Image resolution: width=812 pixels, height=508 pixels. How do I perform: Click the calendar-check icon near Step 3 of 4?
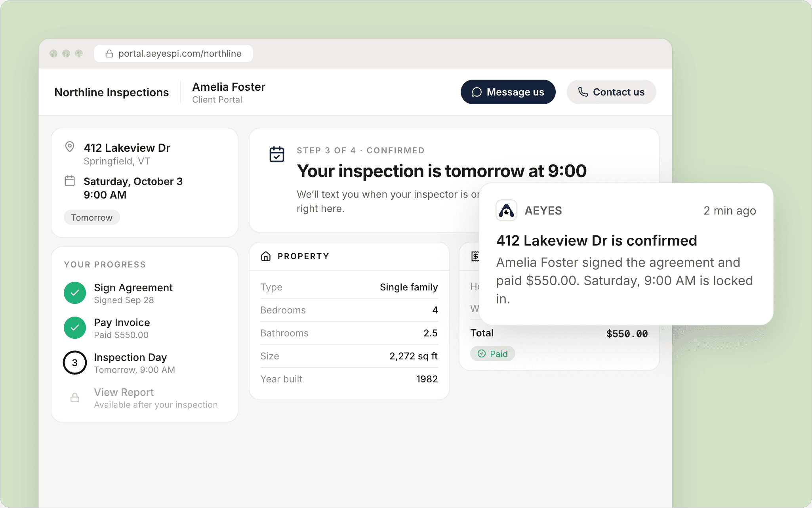point(277,154)
